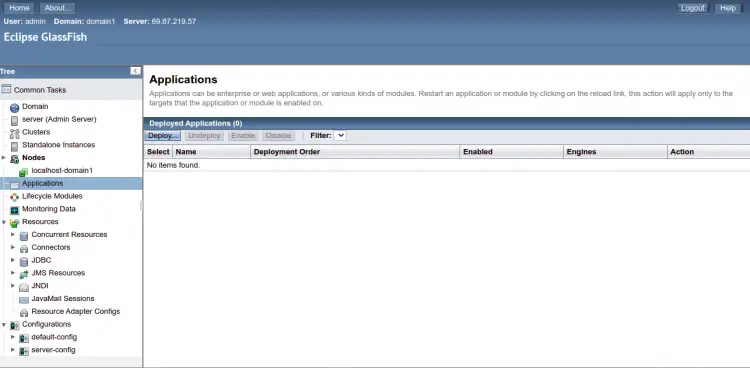Click the JMS Resources icon
Viewport: 750px width, 368px height.
[x=24, y=274]
